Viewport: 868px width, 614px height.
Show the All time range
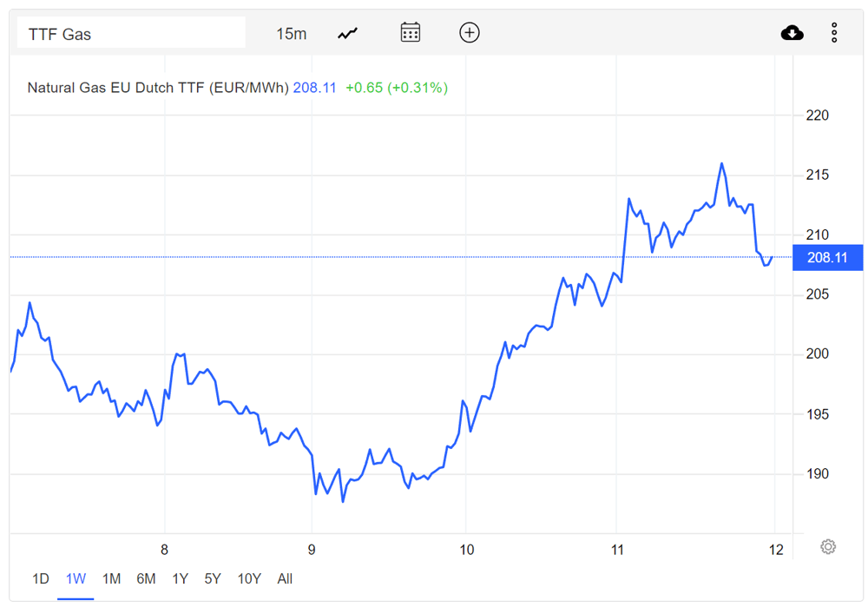[x=285, y=579]
